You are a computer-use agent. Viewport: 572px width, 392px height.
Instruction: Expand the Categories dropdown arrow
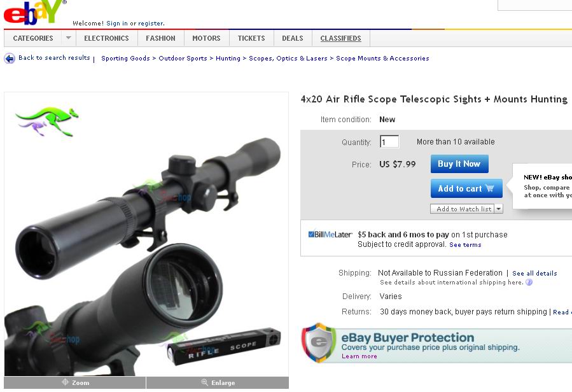(x=68, y=38)
